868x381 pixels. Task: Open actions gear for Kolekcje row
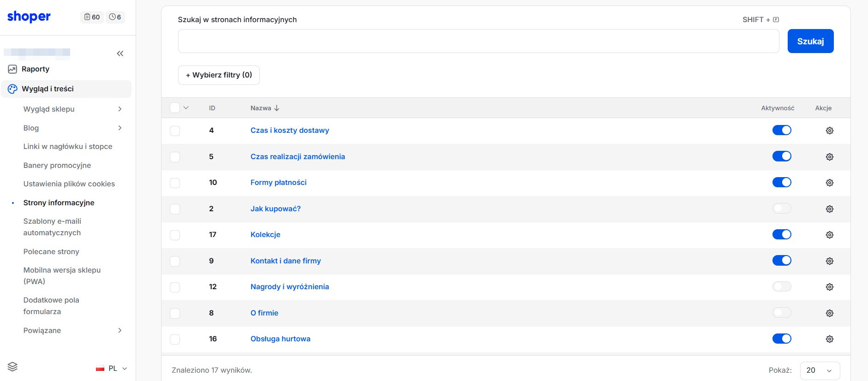coord(829,235)
